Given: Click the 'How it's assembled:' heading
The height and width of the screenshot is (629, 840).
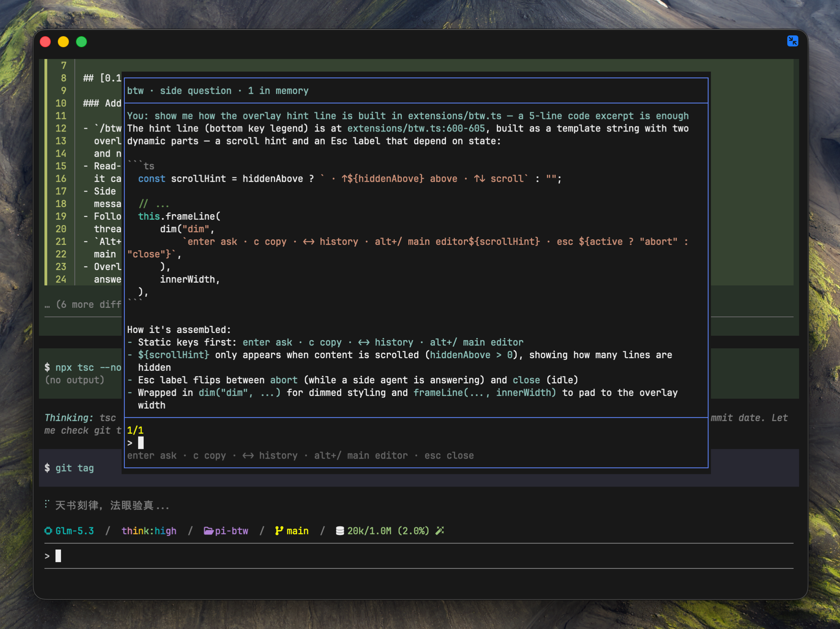Looking at the screenshot, I should click(179, 329).
